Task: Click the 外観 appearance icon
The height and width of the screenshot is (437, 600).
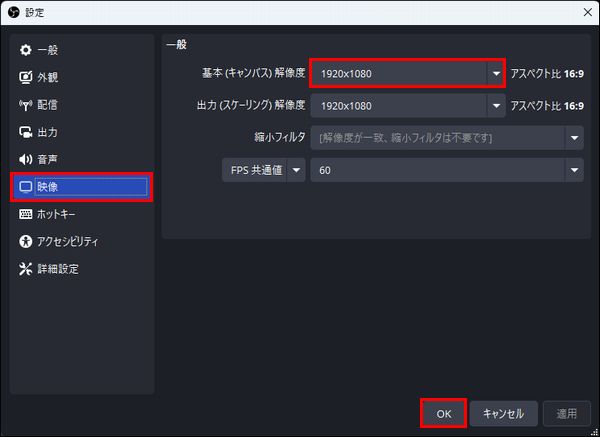Action: [x=26, y=77]
